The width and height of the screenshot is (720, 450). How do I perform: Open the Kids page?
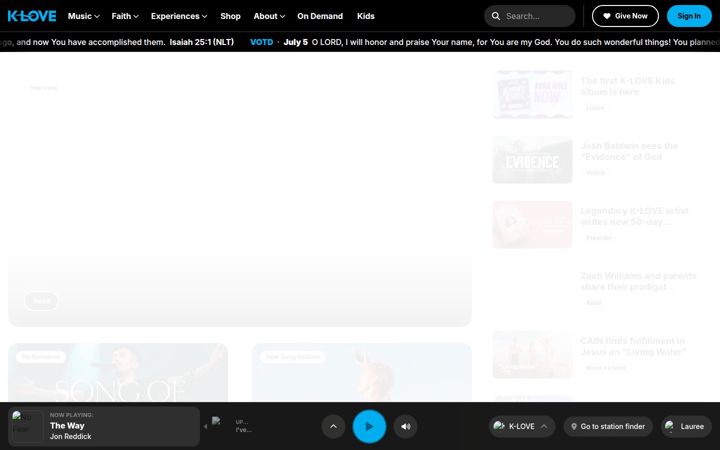[366, 16]
